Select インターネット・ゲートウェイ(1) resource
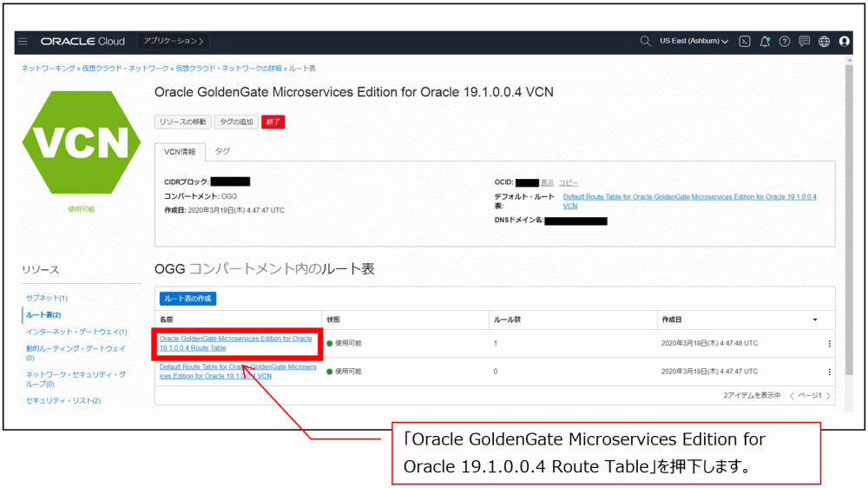This screenshot has height=488, width=868. coord(76,332)
